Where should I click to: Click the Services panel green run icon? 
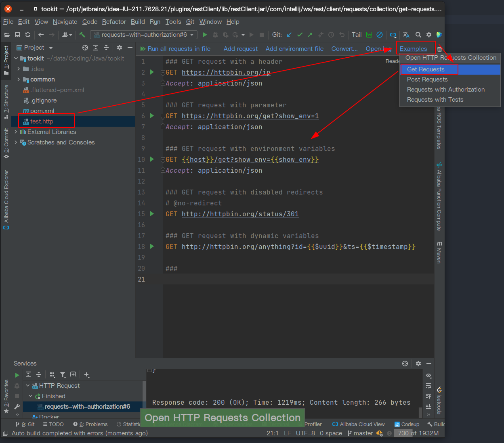point(17,375)
